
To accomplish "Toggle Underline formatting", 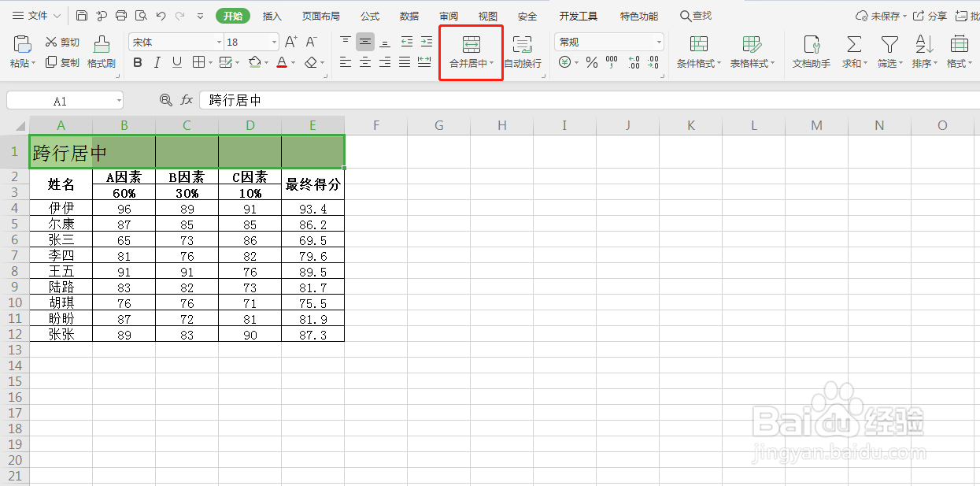I will (177, 62).
